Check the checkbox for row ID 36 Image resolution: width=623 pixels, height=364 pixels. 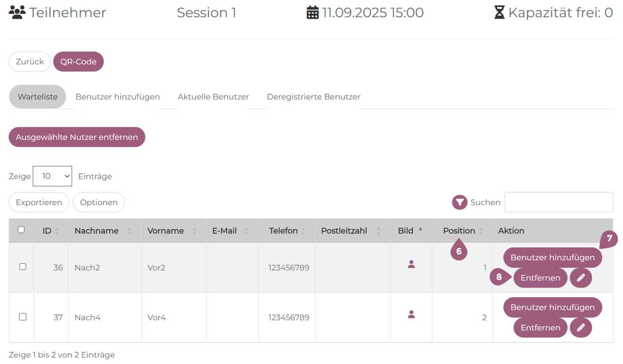pyautogui.click(x=23, y=266)
